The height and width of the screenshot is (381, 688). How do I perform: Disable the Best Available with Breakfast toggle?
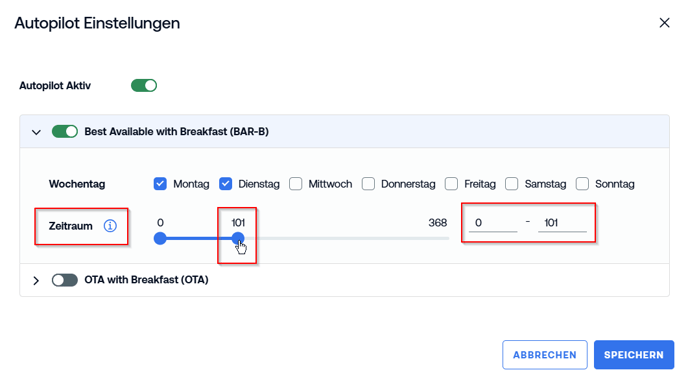(65, 131)
